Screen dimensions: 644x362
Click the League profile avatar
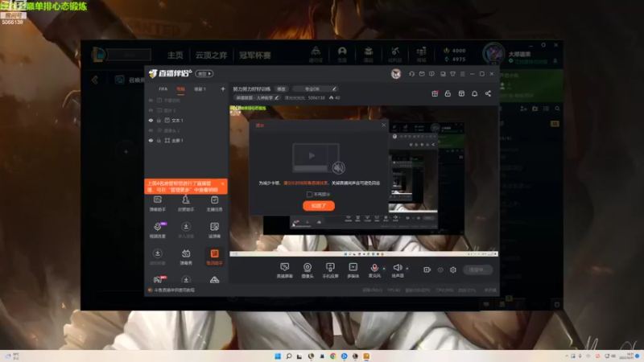coord(493,54)
